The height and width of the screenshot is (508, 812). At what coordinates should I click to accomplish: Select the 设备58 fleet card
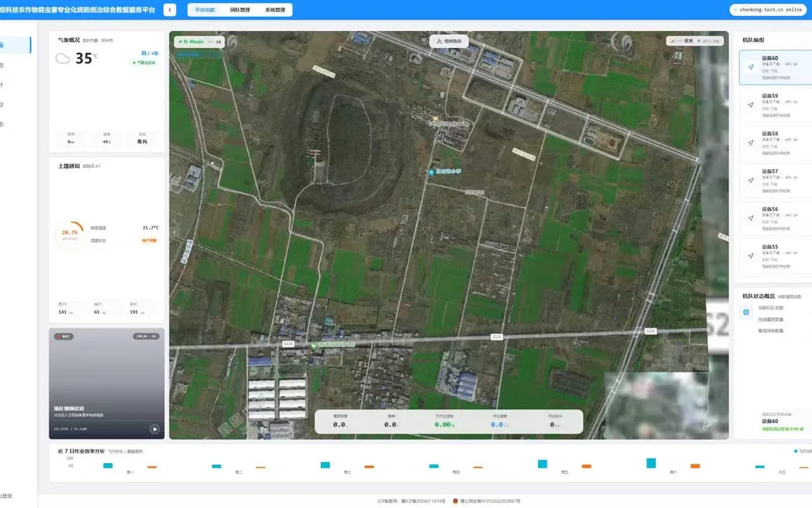point(776,143)
